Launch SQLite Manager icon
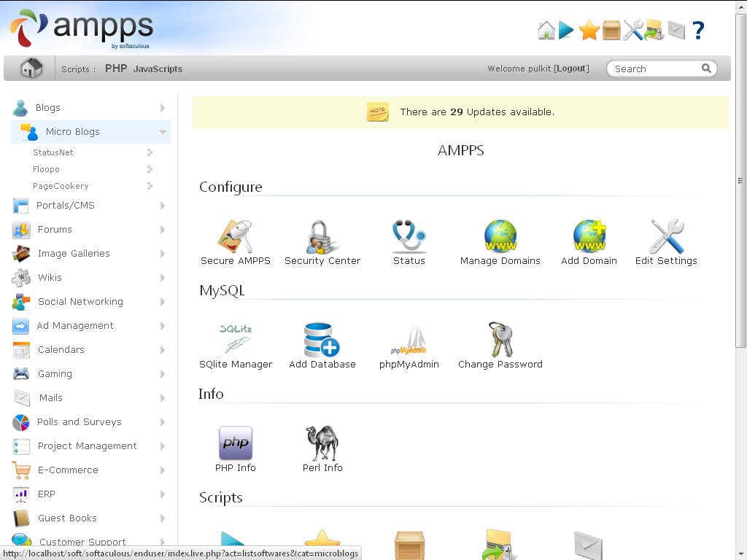The height and width of the screenshot is (560, 747). (236, 339)
